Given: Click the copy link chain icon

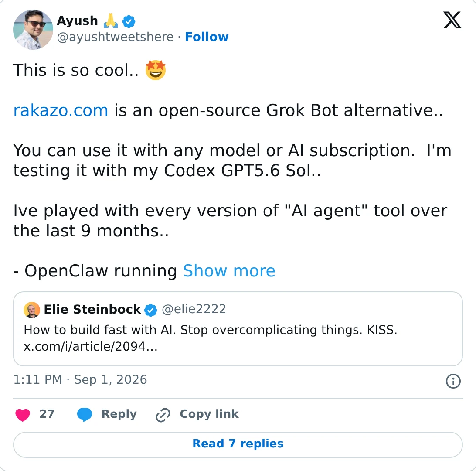Looking at the screenshot, I should pos(163,415).
